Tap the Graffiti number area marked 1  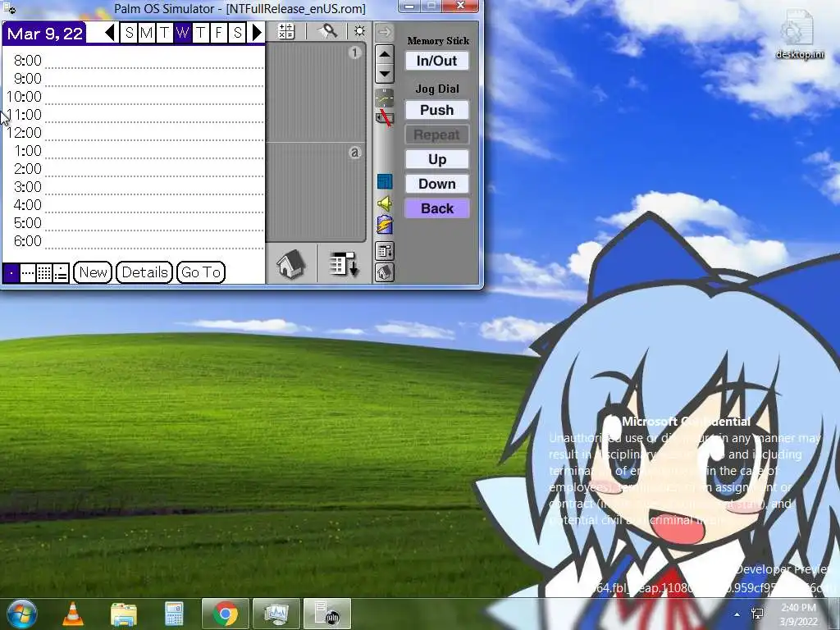pyautogui.click(x=316, y=94)
